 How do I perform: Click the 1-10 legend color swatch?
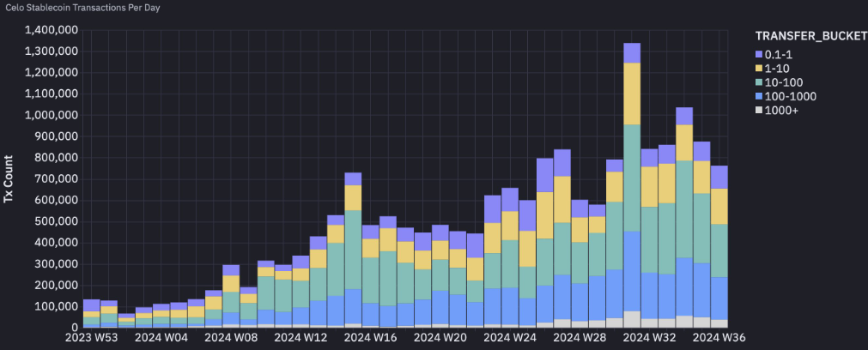(759, 69)
